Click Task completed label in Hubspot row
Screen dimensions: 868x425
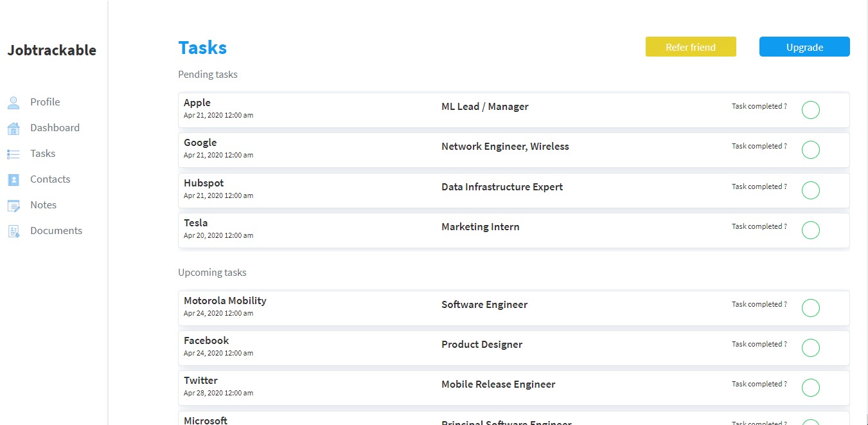[x=759, y=186]
